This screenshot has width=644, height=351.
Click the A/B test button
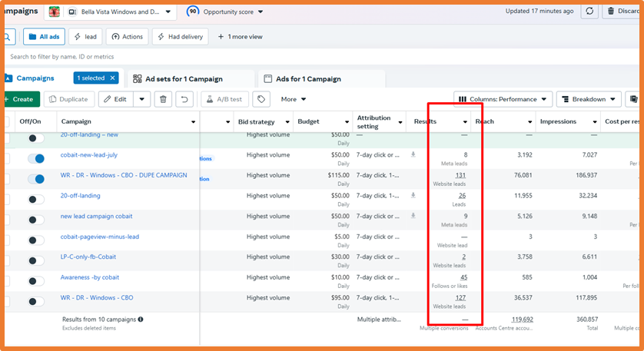pyautogui.click(x=224, y=99)
